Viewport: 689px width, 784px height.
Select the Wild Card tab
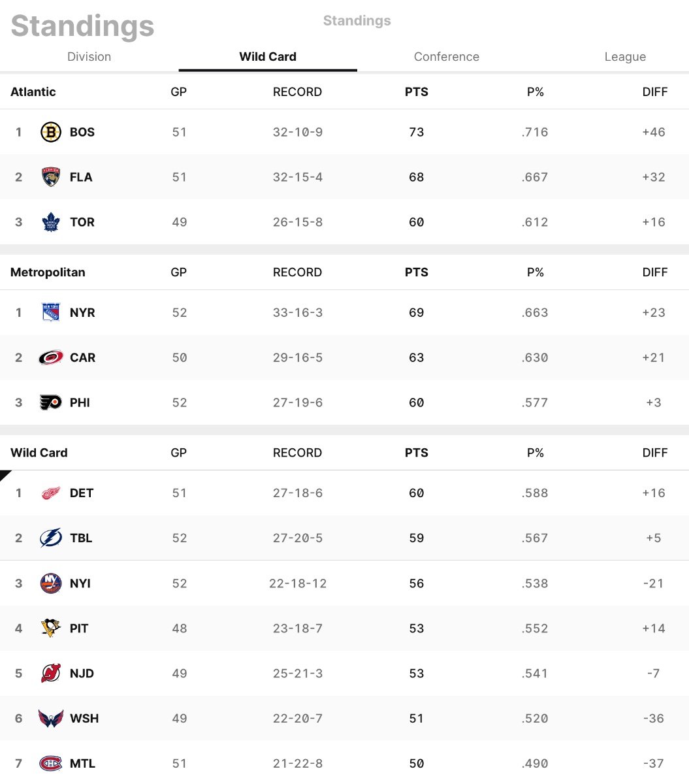tap(268, 57)
